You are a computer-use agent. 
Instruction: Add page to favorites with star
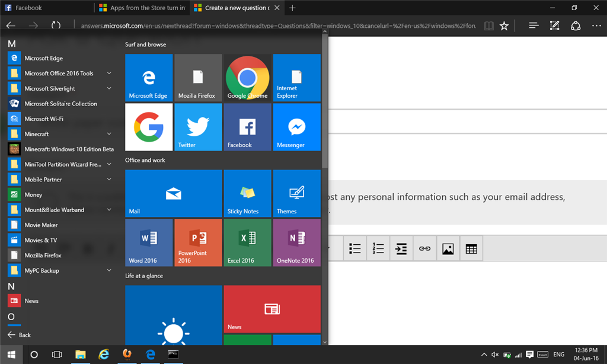504,25
